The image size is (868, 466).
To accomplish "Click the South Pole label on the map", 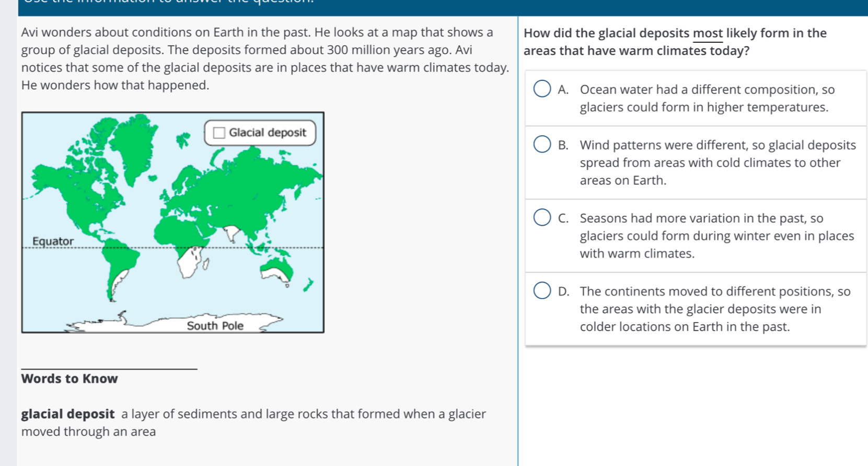I will [x=215, y=326].
